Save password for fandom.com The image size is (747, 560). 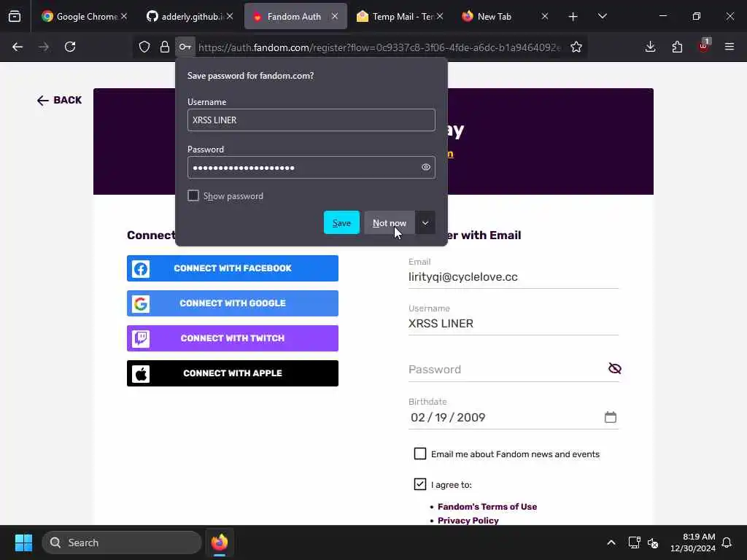341,223
